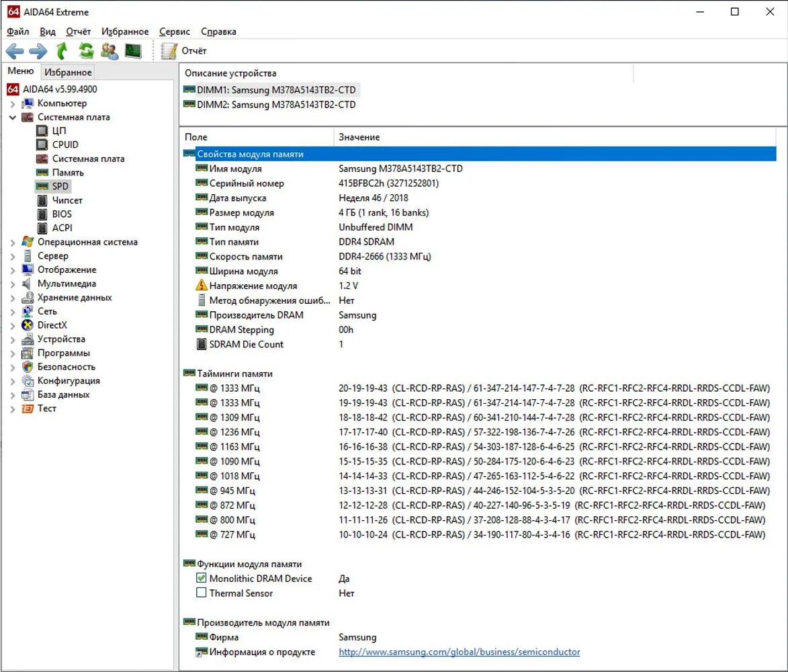This screenshot has width=788, height=672.
Task: Open the Память tree item
Action: [68, 173]
